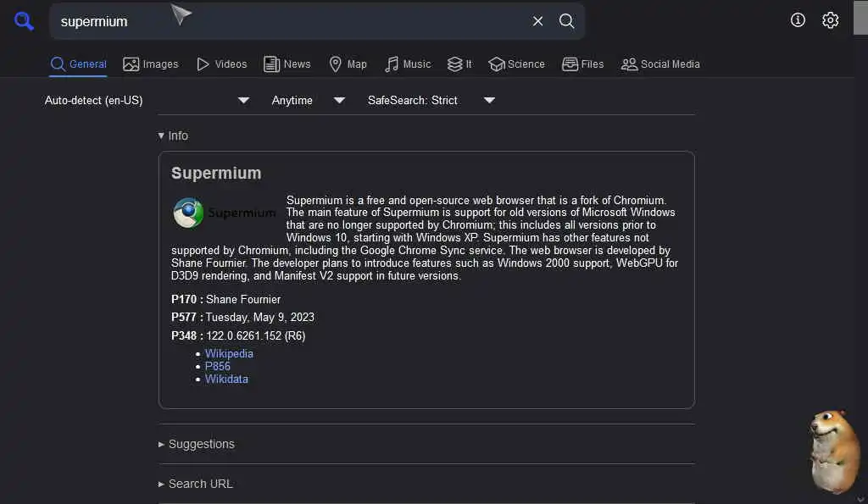Open preferences gear icon
This screenshot has width=868, height=504.
coord(830,20)
